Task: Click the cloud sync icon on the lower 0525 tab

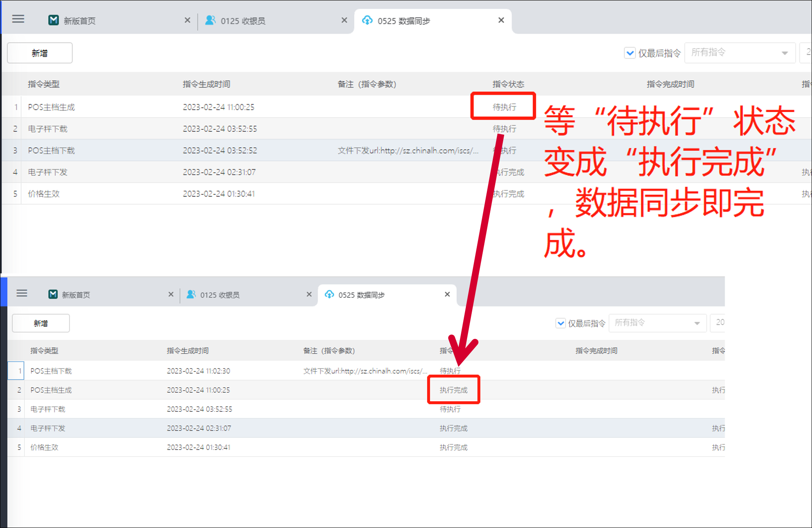Action: (x=329, y=294)
